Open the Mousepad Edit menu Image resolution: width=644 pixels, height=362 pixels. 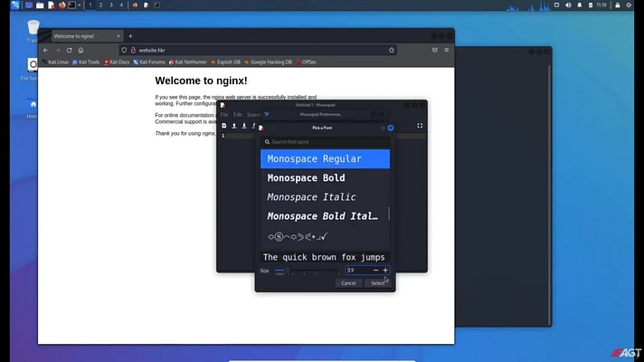238,115
